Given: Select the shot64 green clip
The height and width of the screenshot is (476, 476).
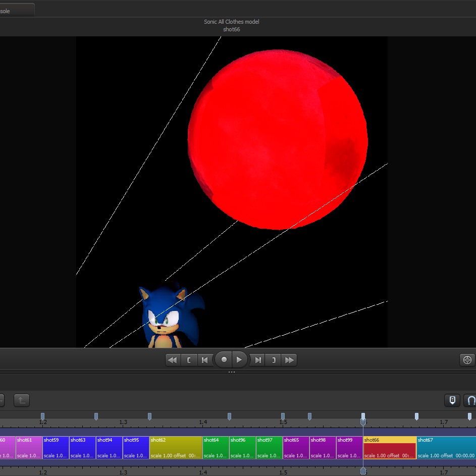Looking at the screenshot, I should [216, 448].
